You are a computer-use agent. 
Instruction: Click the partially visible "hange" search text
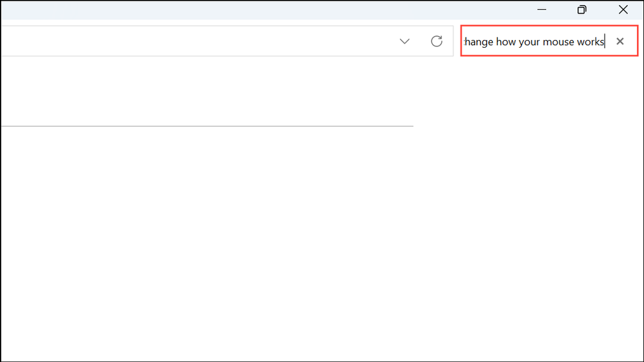point(478,42)
